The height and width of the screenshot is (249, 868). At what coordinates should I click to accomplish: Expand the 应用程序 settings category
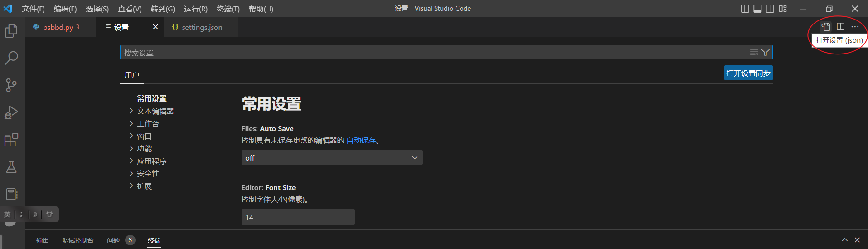[152, 161]
